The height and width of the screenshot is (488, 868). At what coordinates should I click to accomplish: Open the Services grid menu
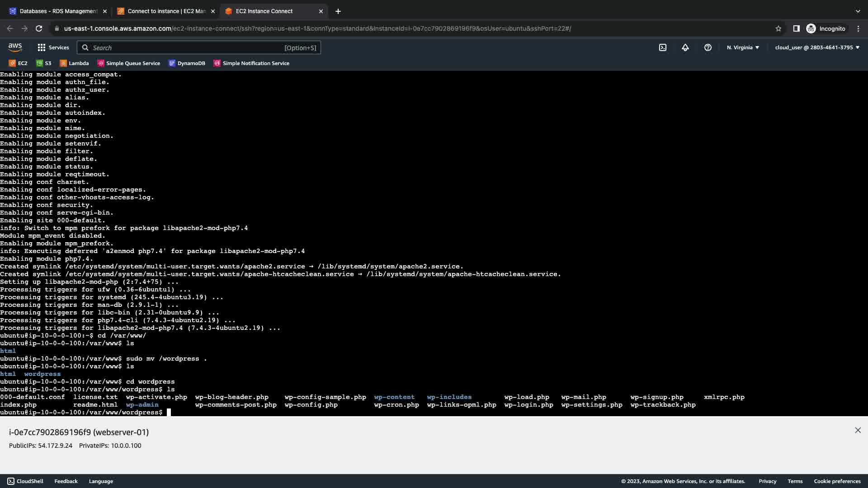53,47
